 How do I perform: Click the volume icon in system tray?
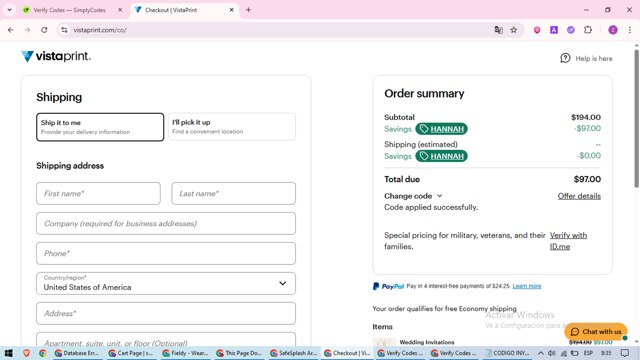(551, 353)
